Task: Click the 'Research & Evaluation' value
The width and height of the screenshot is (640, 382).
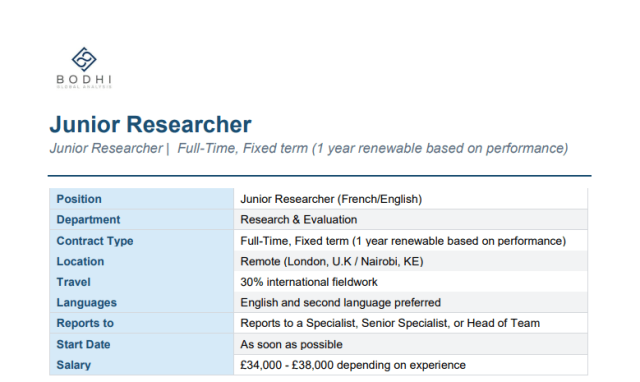Action: click(299, 220)
